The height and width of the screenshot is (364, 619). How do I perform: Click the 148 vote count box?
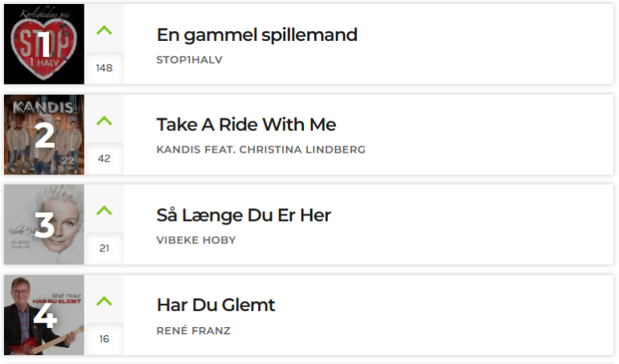click(105, 68)
